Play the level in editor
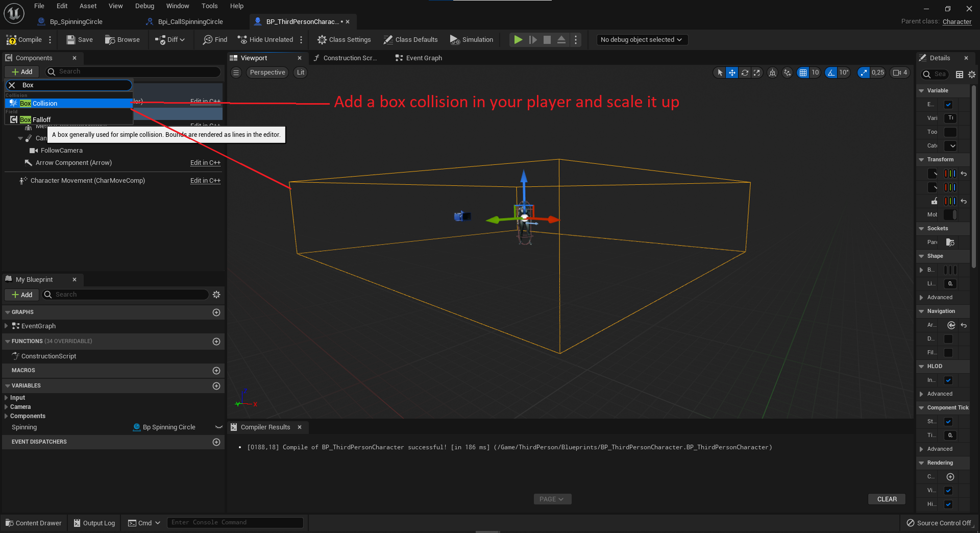This screenshot has width=980, height=533. [518, 40]
